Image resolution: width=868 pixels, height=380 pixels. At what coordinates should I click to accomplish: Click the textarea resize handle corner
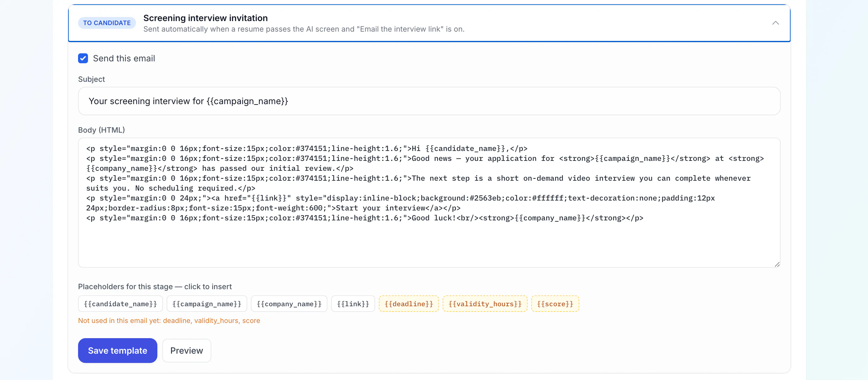coord(777,264)
